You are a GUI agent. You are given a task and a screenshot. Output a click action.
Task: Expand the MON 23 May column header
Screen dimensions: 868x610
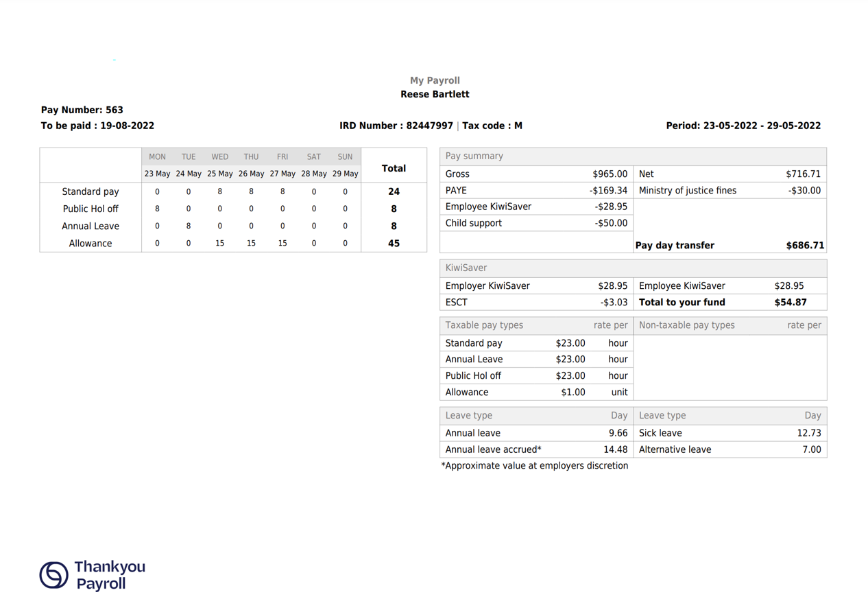coord(157,165)
